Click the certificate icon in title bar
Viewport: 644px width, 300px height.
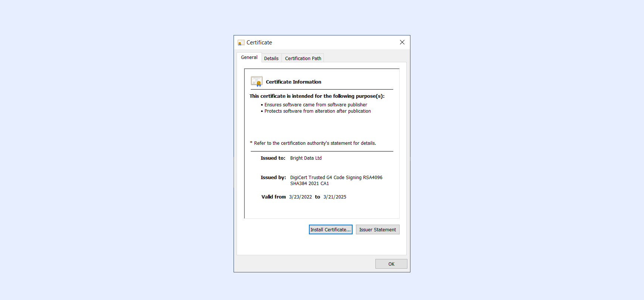pyautogui.click(x=241, y=43)
